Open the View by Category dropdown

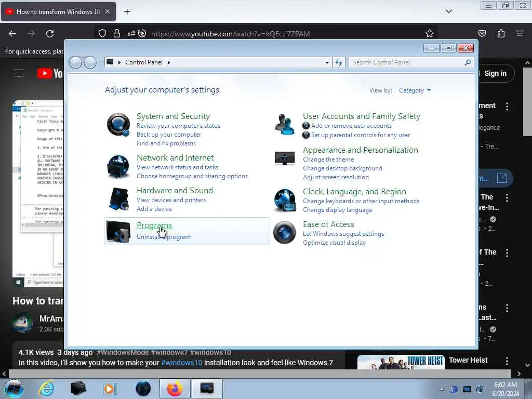415,90
